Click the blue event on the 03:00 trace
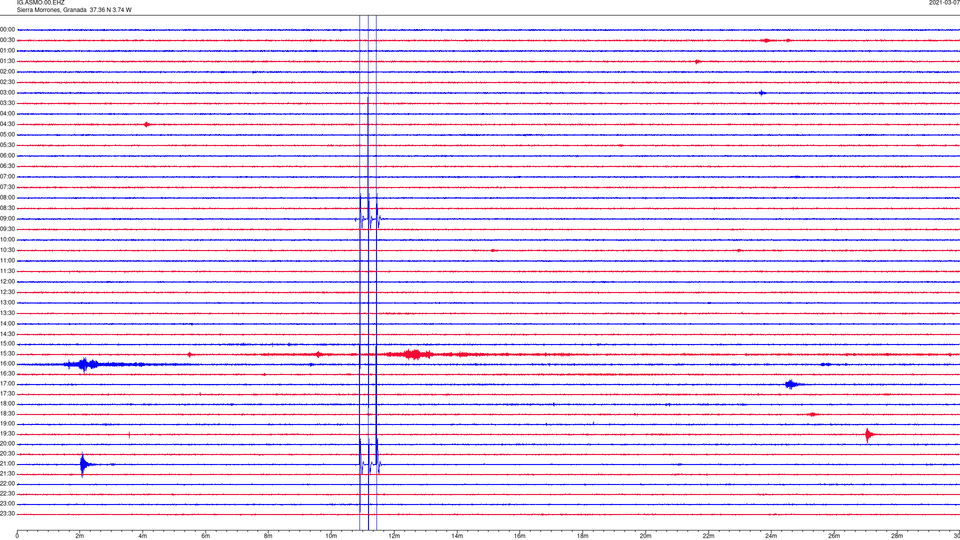The height and width of the screenshot is (540, 960). pyautogui.click(x=762, y=93)
